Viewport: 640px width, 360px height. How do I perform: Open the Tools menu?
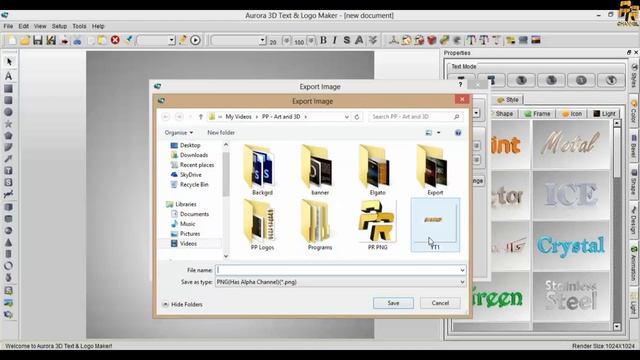click(79, 26)
